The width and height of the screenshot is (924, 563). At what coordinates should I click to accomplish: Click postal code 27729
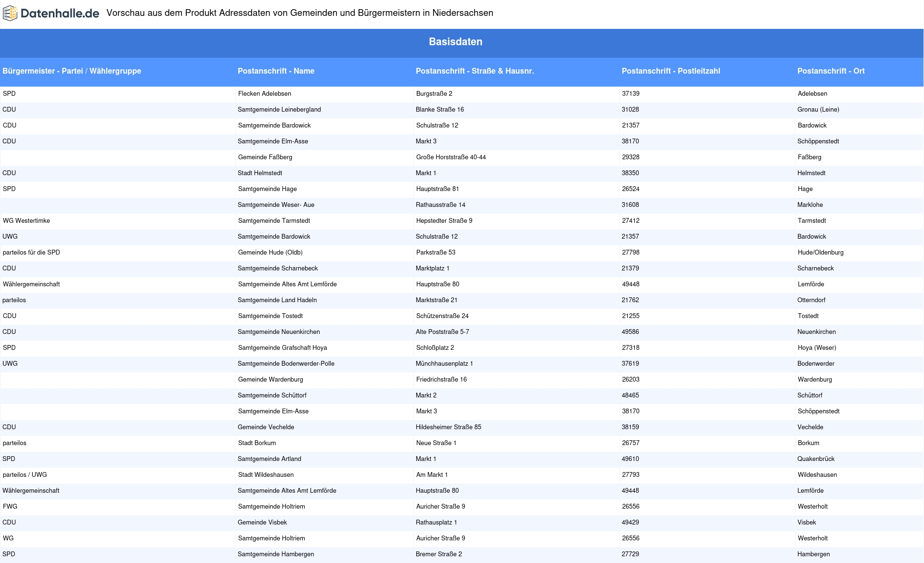[x=707, y=554]
